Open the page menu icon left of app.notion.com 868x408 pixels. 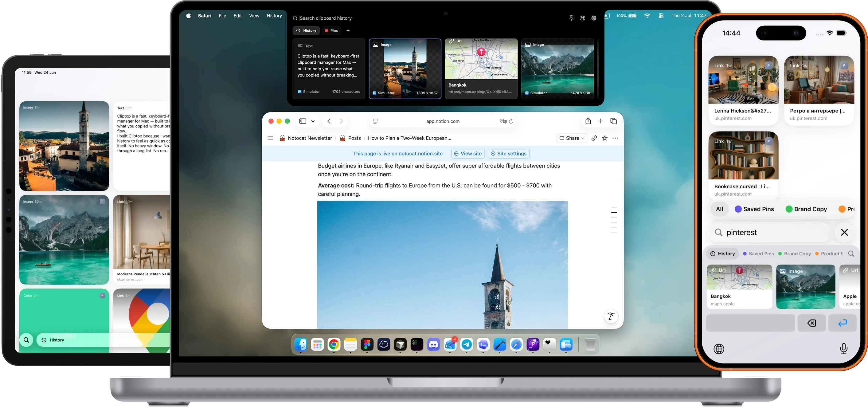(375, 121)
